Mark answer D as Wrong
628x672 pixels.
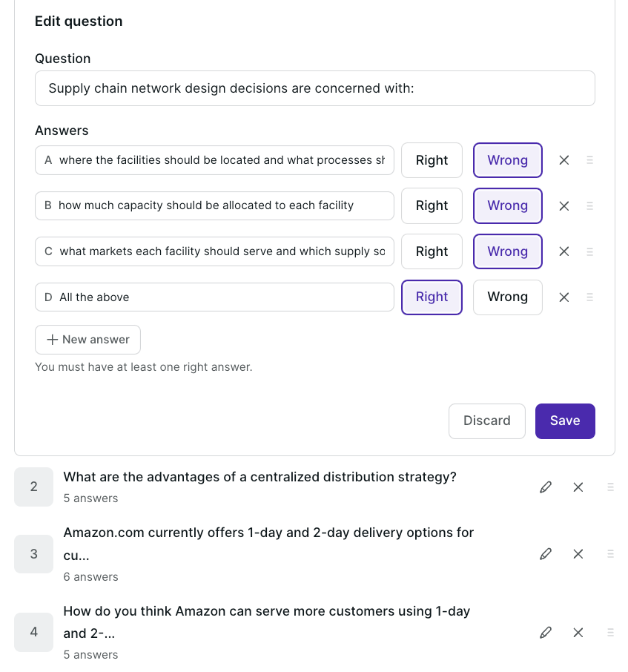point(507,297)
